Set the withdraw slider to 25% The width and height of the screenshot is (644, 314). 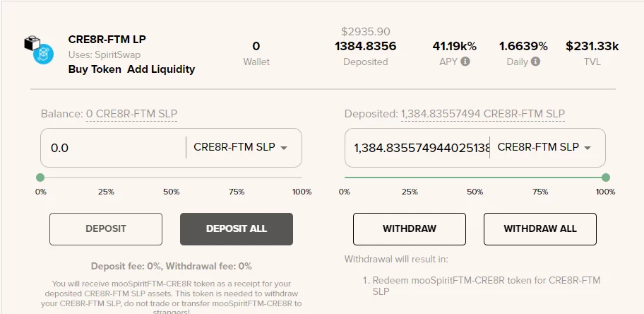click(x=410, y=178)
